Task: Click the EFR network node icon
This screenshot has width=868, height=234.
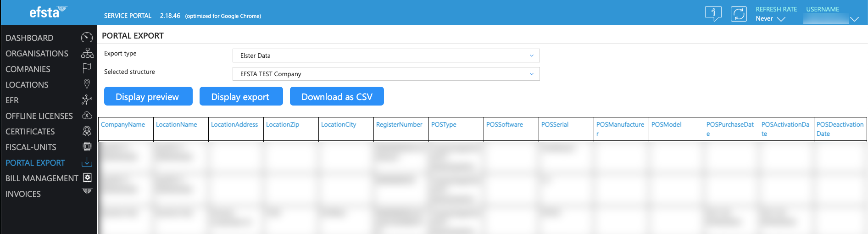Action: (x=87, y=100)
